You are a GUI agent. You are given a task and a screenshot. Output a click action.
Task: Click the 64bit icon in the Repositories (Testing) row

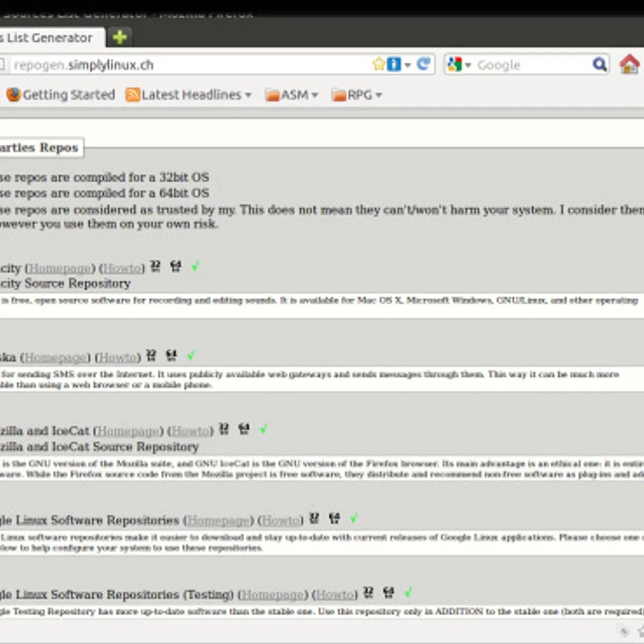(x=389, y=592)
